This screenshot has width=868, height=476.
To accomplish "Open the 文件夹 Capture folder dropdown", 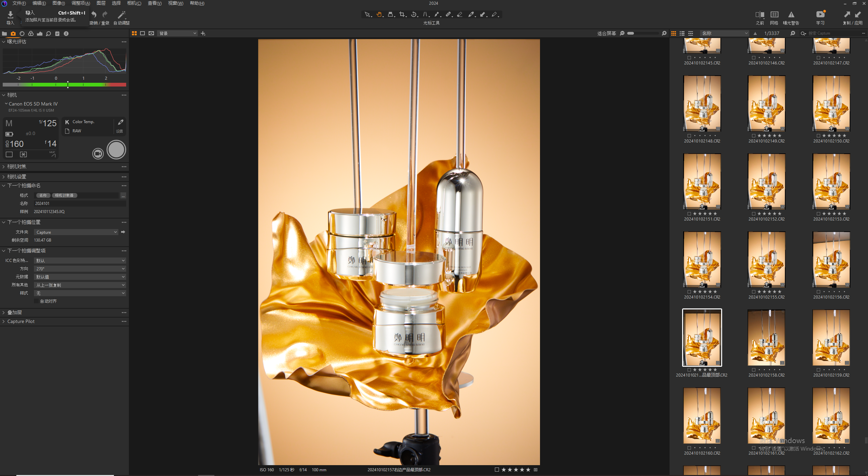I will click(76, 232).
